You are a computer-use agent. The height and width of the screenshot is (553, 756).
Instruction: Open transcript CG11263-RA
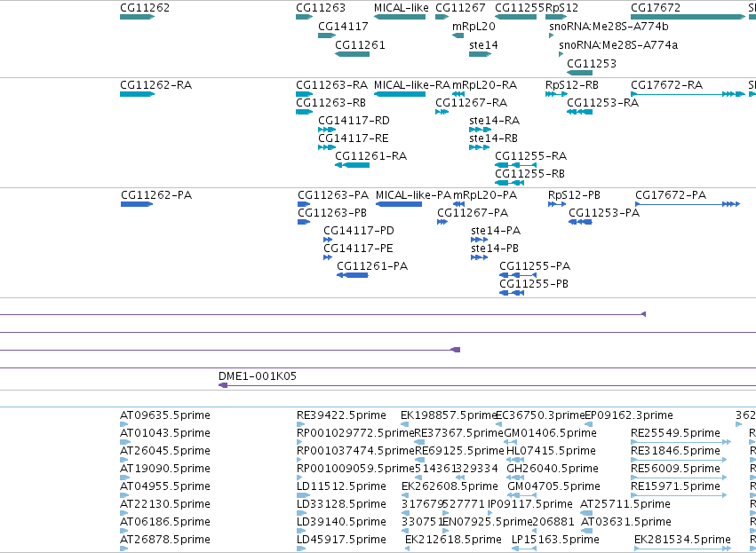pos(305,94)
